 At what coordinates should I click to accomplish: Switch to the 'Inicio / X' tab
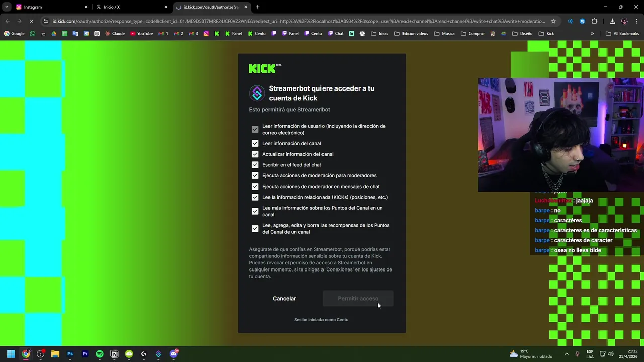[132, 7]
